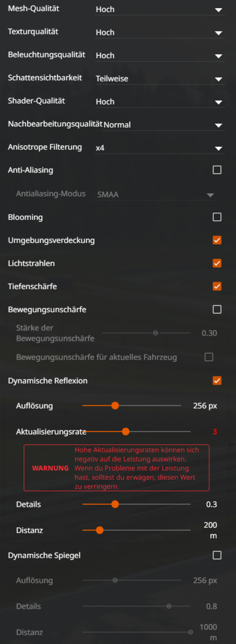
Task: Expand Nachbearbeitungsqualität dropdown set to Normal
Action: click(x=164, y=125)
